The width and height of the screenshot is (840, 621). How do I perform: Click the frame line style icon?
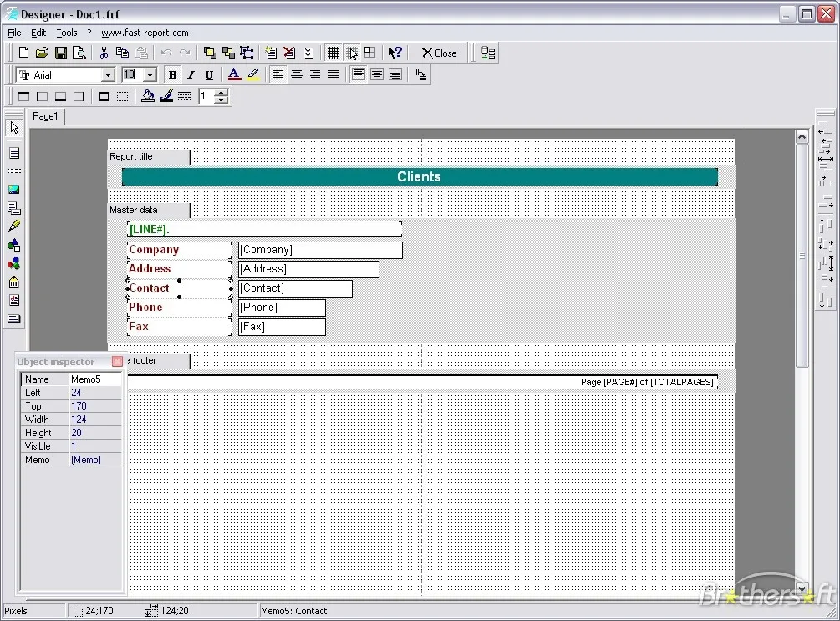184,96
